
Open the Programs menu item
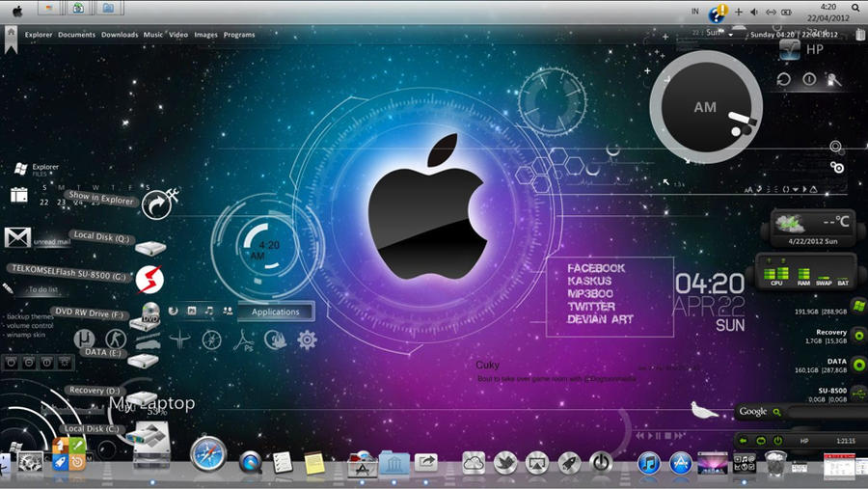point(239,35)
